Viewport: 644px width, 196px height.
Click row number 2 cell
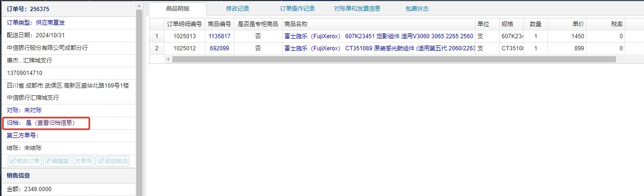(x=156, y=48)
